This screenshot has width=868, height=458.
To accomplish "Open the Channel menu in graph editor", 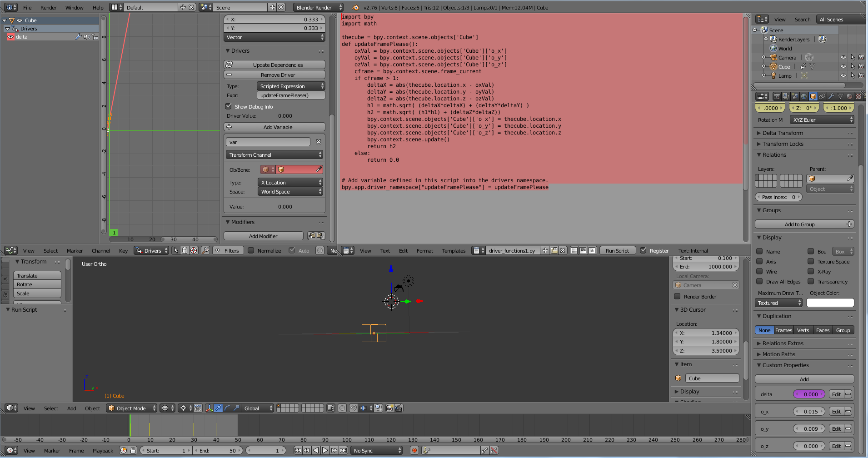I will pos(101,250).
